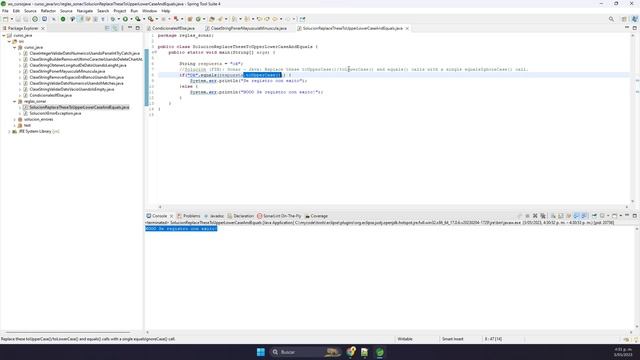Viewport: 640px width, 360px height.
Task: Open the Windows Start menu
Action: pos(260,352)
